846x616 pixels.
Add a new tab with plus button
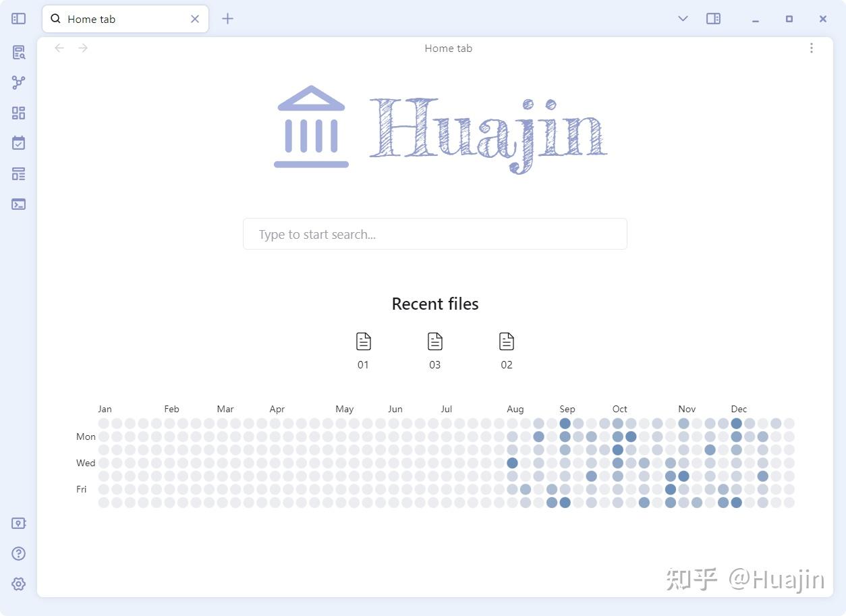click(228, 19)
